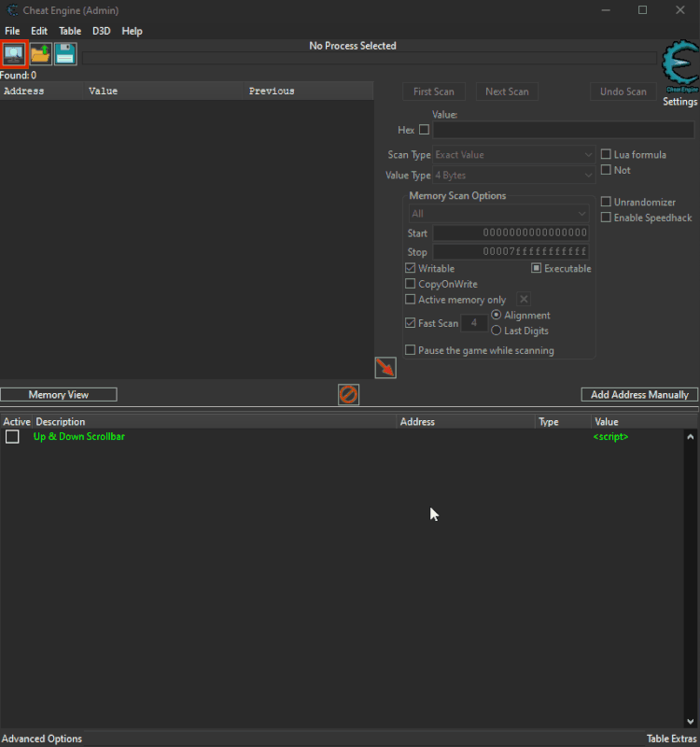Click the red clear address list icon
The height and width of the screenshot is (747, 700).
348,394
